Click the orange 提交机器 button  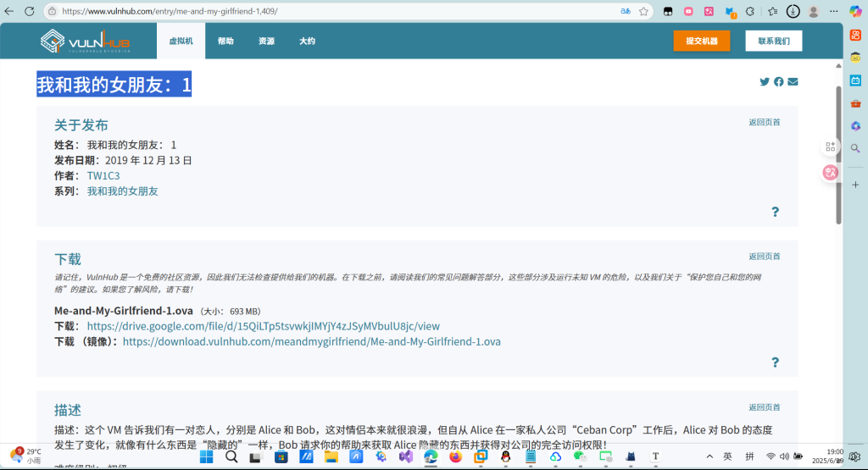click(x=701, y=41)
